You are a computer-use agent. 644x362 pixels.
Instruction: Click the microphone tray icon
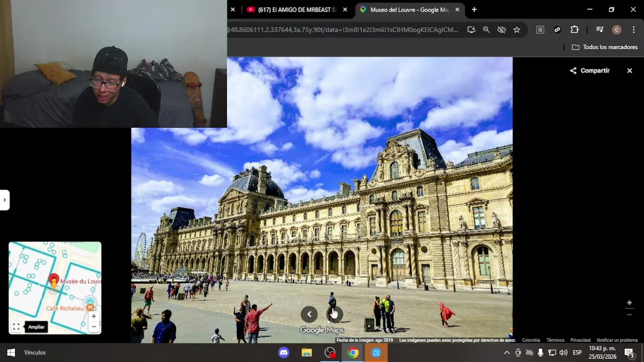tap(540, 352)
